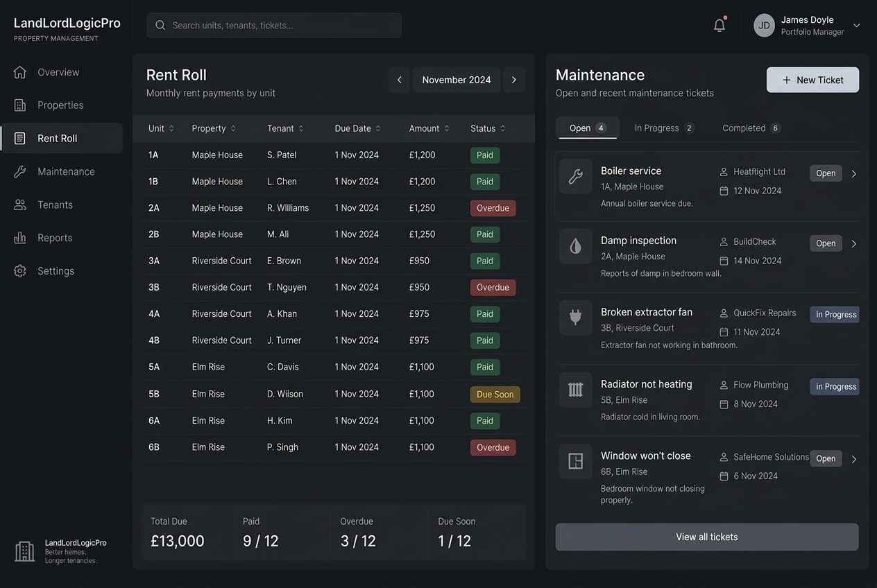
Task: Sort by the Property column
Action: coord(214,128)
